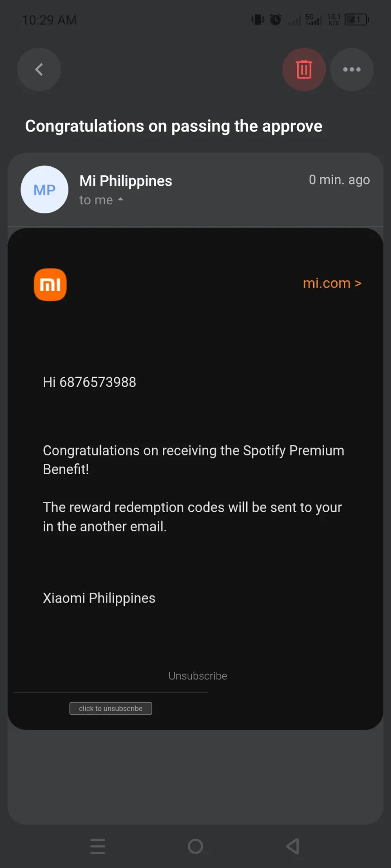Image resolution: width=391 pixels, height=868 pixels.
Task: Tap the Android home circle button
Action: tap(195, 846)
